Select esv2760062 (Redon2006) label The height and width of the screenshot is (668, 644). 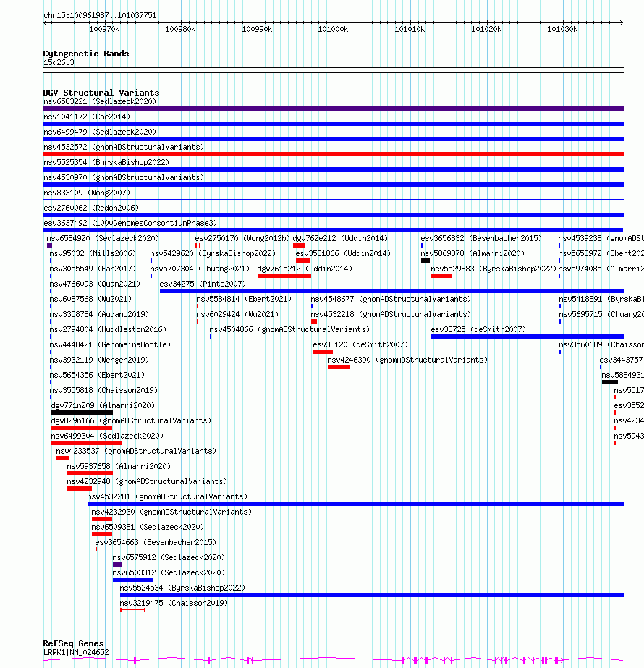coord(91,208)
